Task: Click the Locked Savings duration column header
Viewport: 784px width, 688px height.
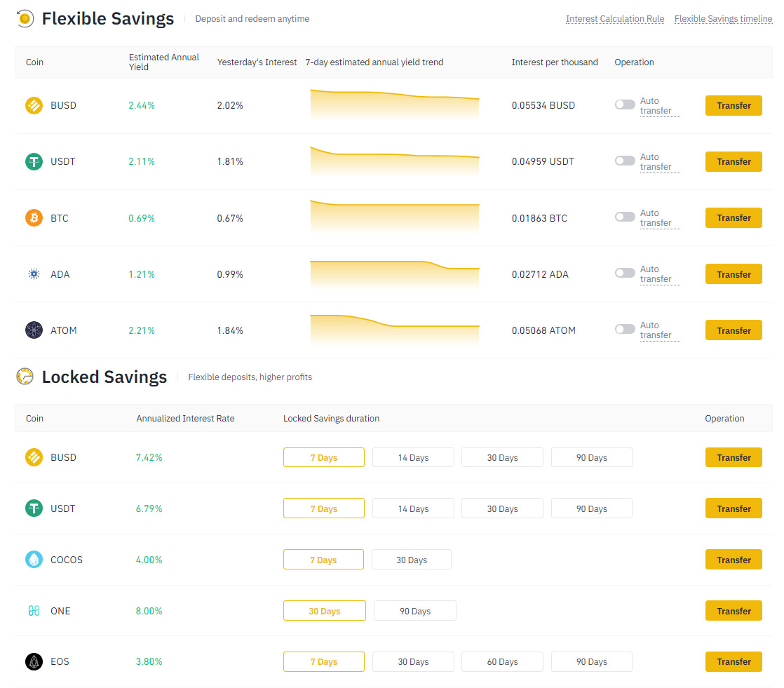Action: [331, 418]
